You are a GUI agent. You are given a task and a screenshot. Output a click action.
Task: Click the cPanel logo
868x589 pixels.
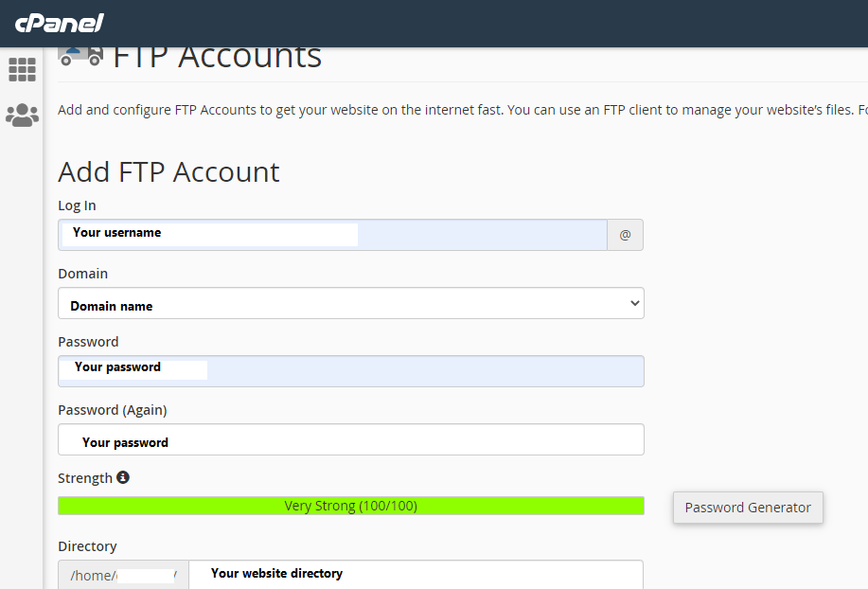tap(59, 23)
